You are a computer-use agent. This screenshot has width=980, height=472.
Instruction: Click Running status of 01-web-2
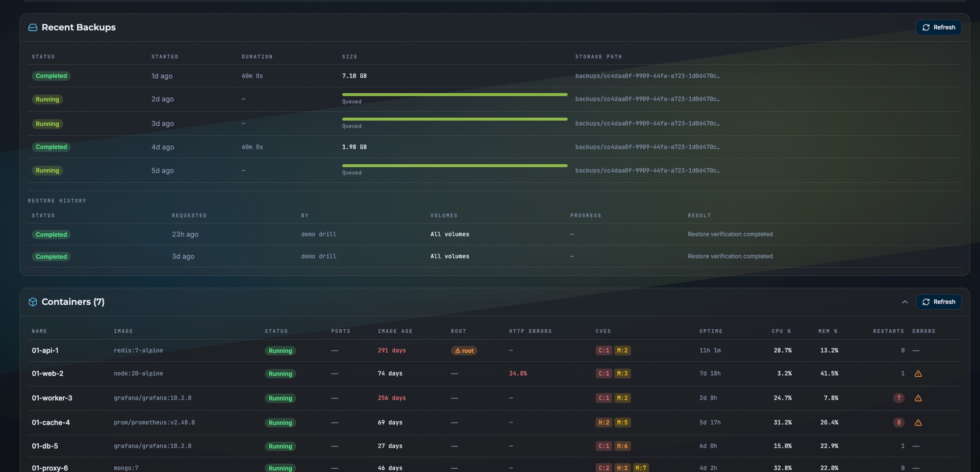(280, 374)
